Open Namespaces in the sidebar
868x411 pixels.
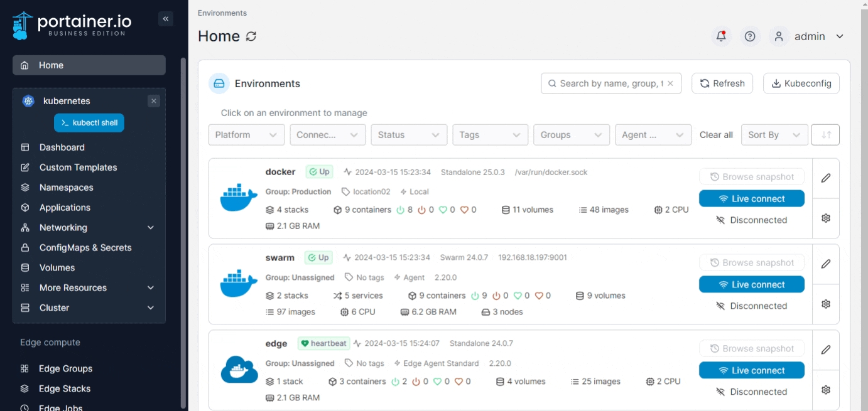coord(66,188)
